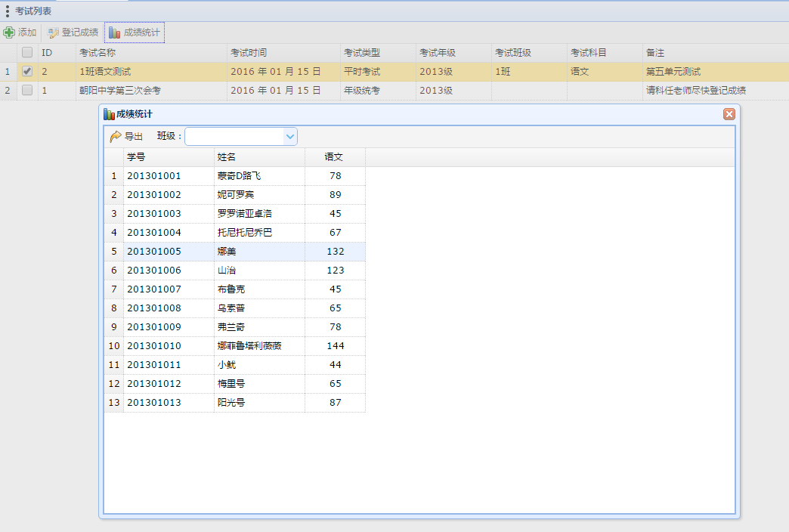The width and height of the screenshot is (789, 532).
Task: Open 成绩统计 from the toolbar
Action: point(135,32)
